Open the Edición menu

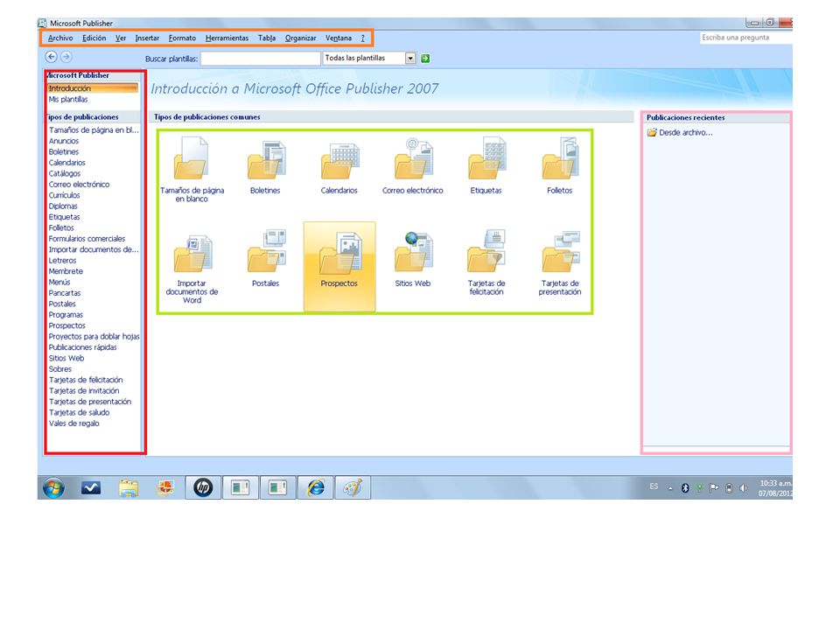click(x=94, y=38)
